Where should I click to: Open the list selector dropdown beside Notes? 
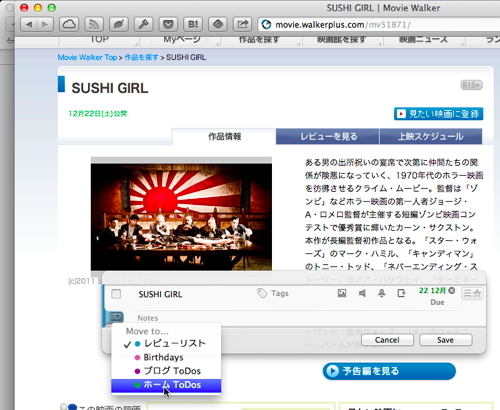pyautogui.click(x=116, y=317)
